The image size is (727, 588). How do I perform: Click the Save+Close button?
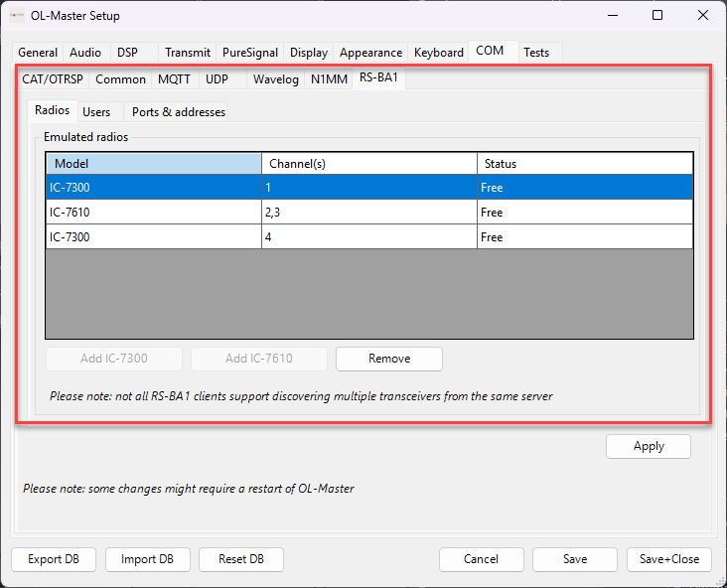(669, 560)
